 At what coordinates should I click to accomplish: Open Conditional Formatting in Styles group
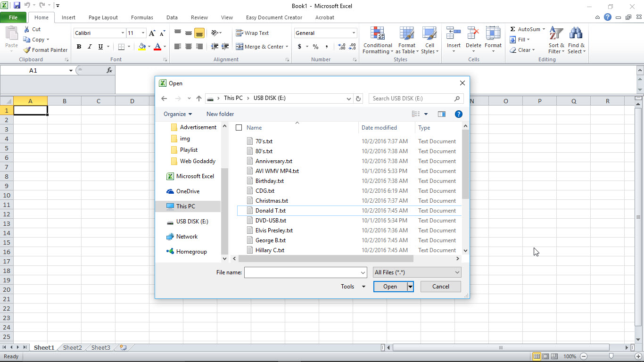[378, 40]
